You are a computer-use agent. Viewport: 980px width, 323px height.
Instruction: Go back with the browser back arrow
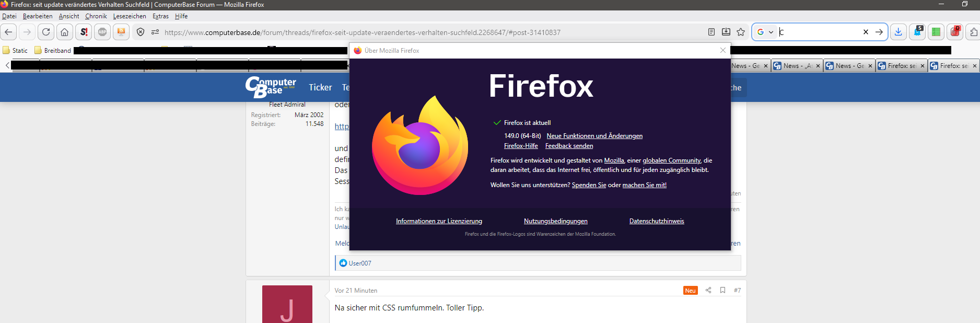(8, 32)
